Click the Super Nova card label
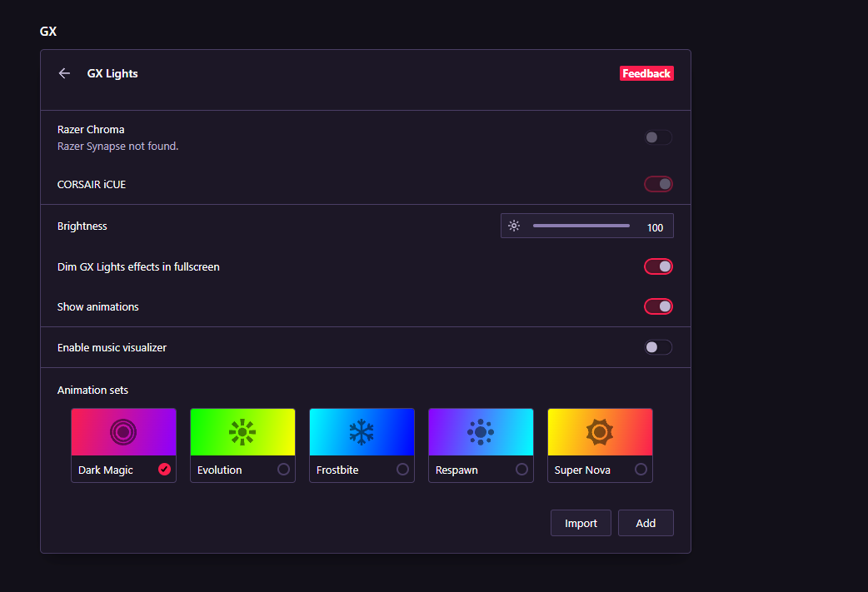The image size is (868, 592). click(582, 470)
